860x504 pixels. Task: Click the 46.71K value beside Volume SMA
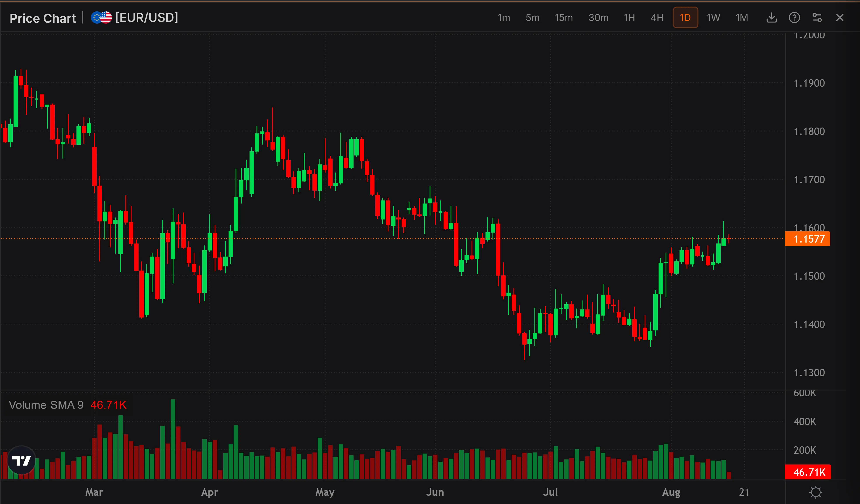pyautogui.click(x=109, y=405)
